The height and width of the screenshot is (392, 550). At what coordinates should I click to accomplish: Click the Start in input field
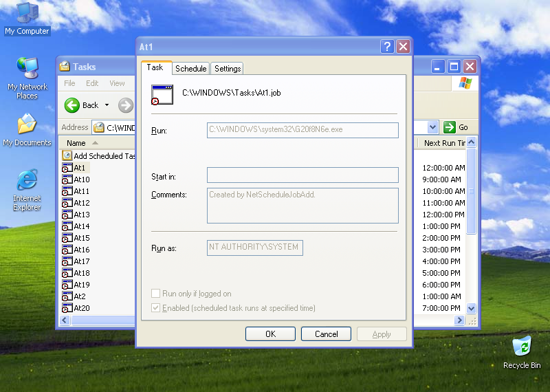tap(302, 175)
